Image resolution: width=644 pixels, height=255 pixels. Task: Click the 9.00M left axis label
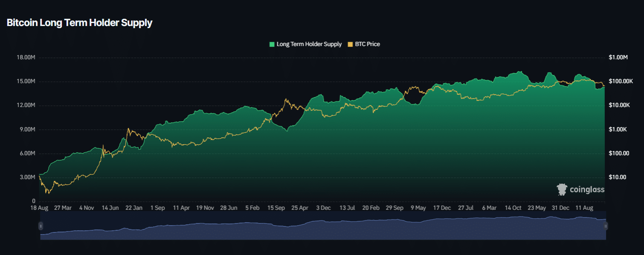point(26,130)
